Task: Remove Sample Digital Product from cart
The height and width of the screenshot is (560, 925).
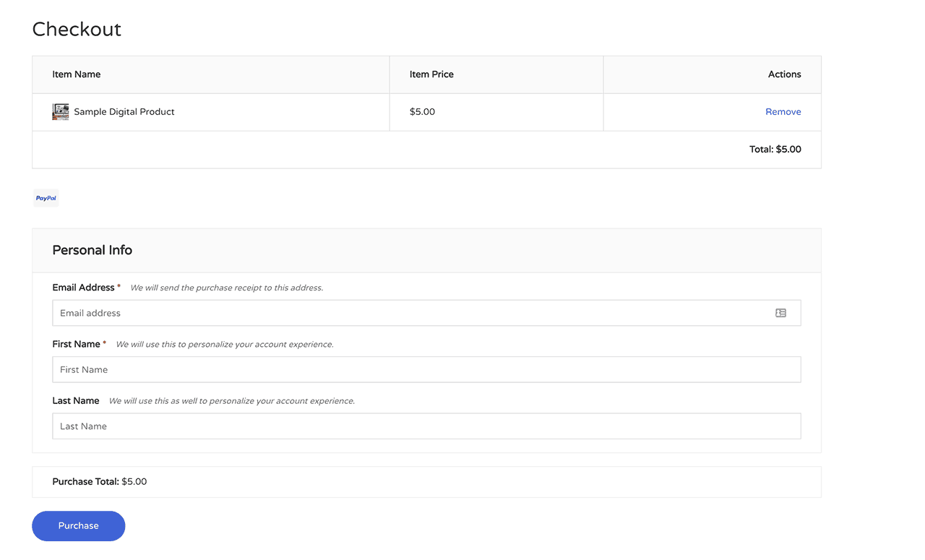Action: (x=783, y=112)
